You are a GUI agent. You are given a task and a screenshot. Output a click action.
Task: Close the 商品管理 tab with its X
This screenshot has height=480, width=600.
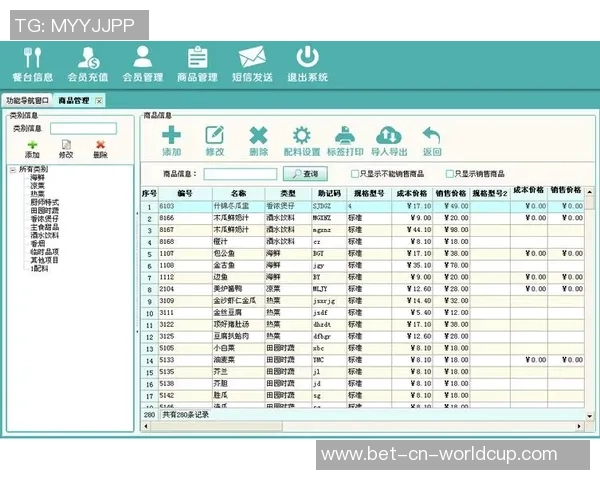pyautogui.click(x=99, y=101)
